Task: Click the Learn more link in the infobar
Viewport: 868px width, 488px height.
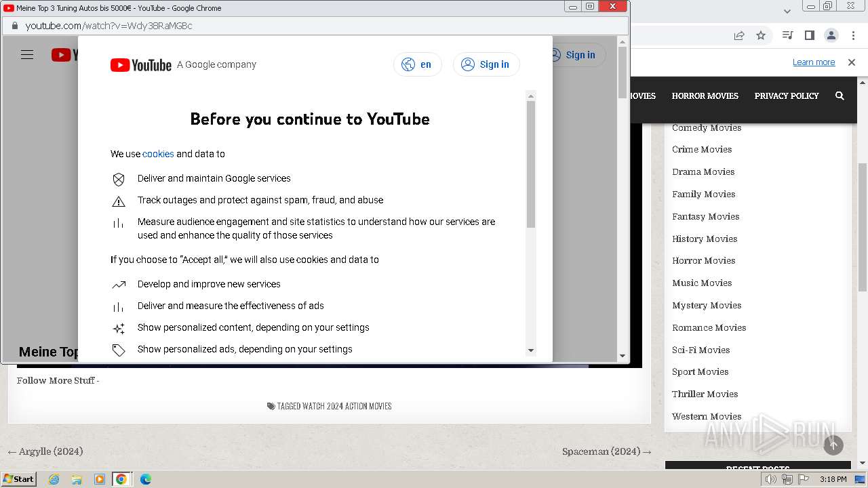Action: (x=814, y=62)
